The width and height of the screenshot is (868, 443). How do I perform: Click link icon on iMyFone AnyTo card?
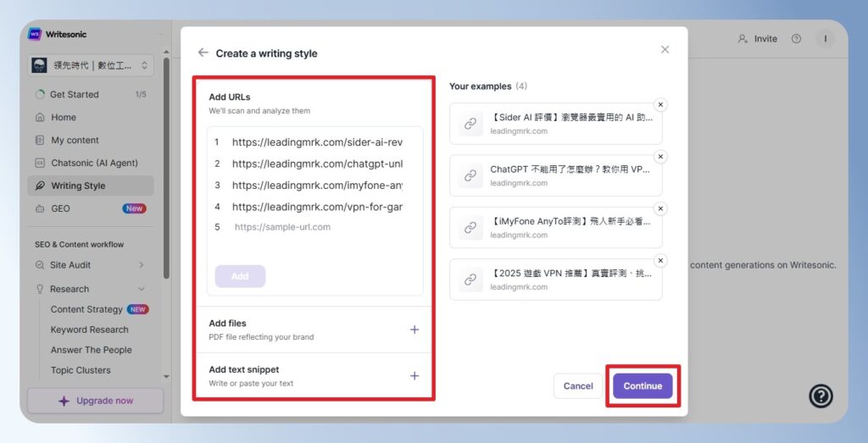coord(470,227)
